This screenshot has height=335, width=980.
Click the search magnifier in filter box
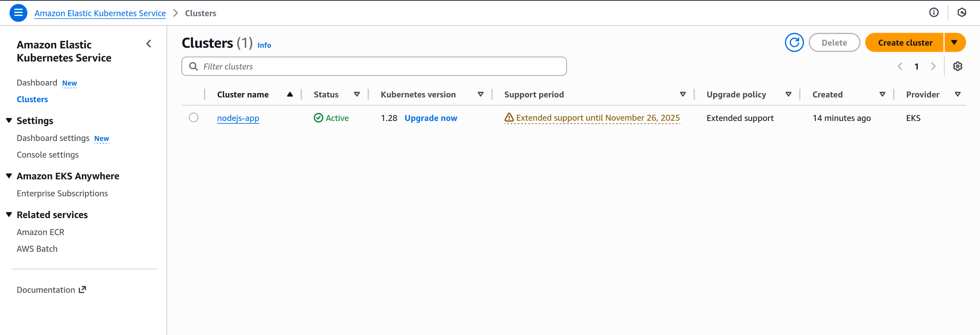pos(194,66)
